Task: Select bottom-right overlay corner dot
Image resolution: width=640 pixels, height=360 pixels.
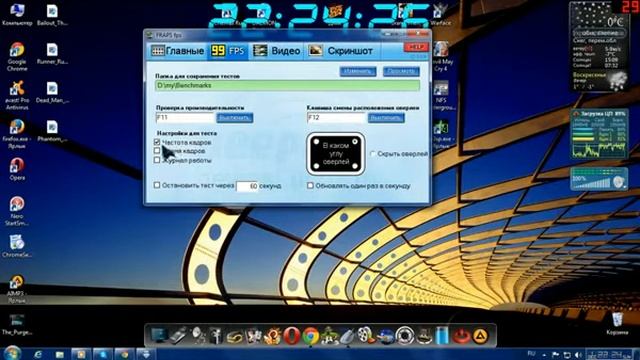Action: pos(355,166)
